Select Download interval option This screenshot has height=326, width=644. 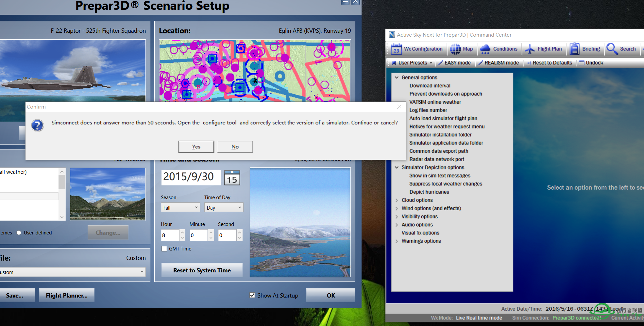[x=430, y=86]
